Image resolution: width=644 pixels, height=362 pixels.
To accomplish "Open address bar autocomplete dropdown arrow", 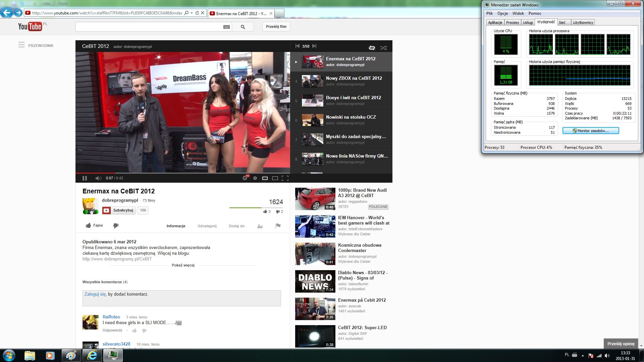I will pos(192,13).
